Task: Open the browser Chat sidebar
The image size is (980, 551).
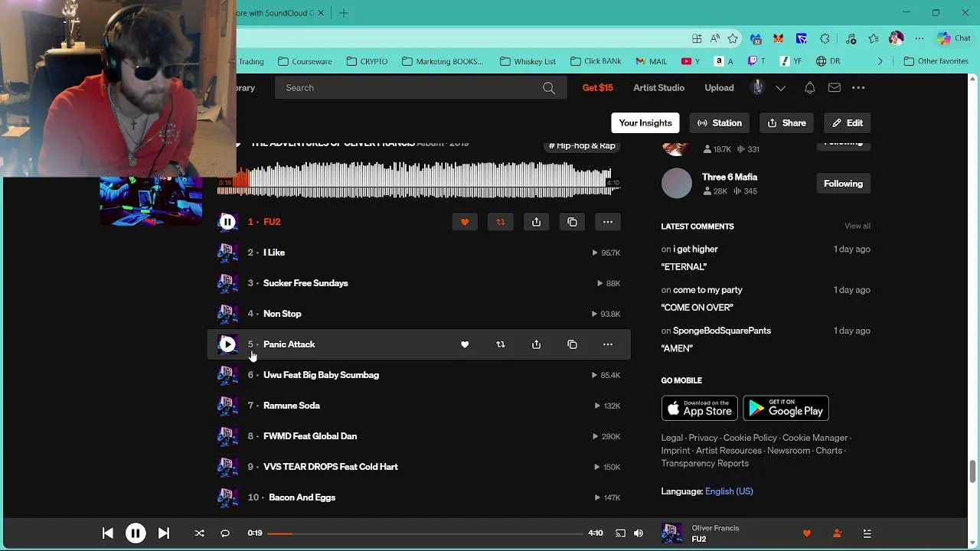Action: [x=954, y=38]
